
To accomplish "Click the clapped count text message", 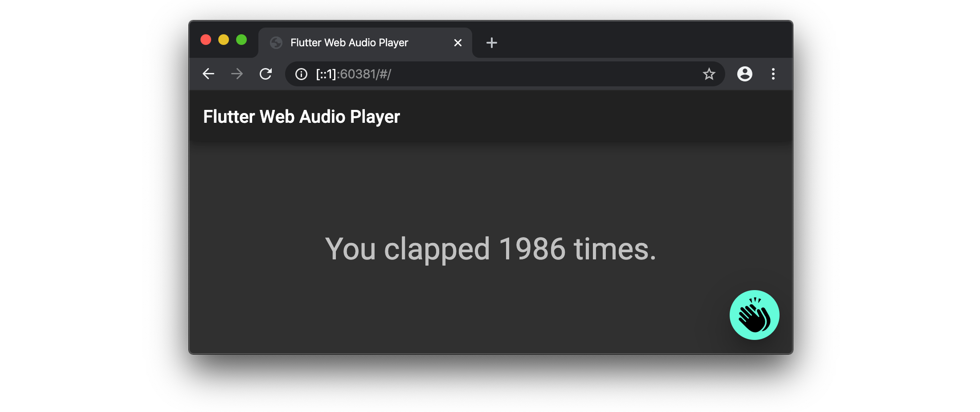I will coord(490,249).
